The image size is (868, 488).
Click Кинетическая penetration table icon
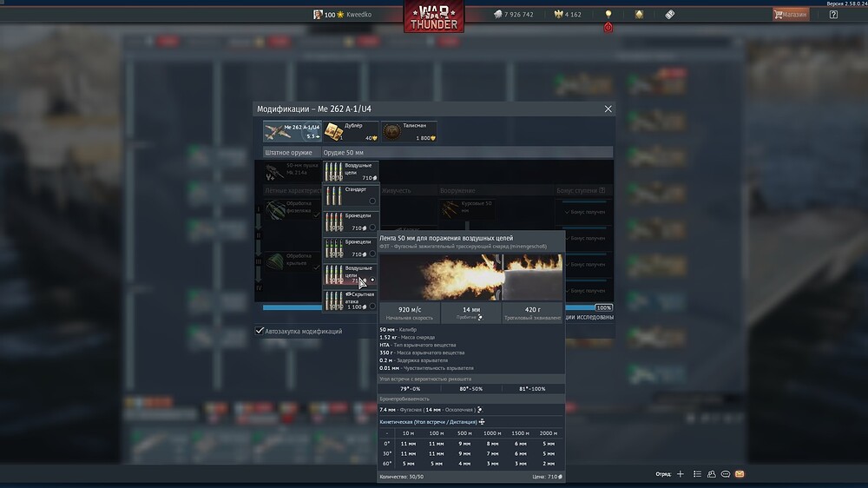click(x=482, y=421)
